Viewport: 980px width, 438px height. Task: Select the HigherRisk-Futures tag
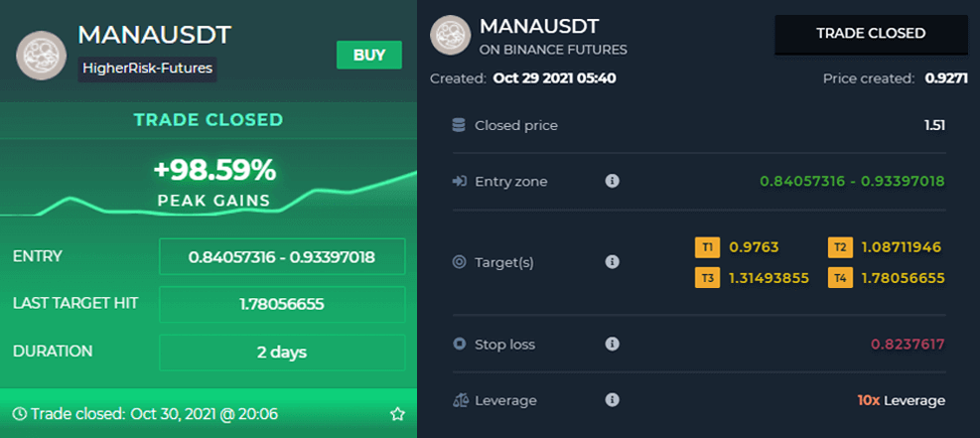pyautogui.click(x=148, y=68)
